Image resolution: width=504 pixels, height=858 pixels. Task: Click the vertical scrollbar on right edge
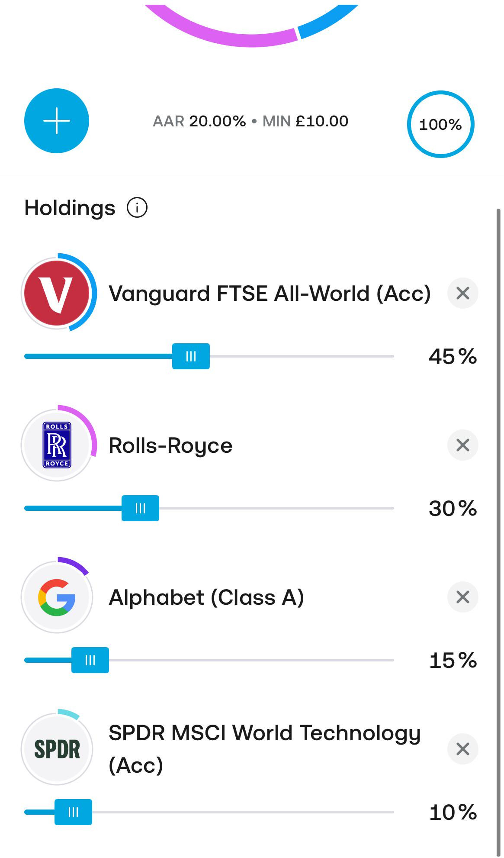498,532
